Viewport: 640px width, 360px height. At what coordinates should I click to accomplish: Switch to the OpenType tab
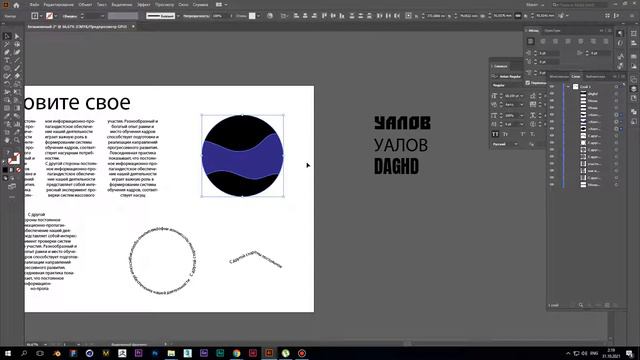[x=552, y=31]
